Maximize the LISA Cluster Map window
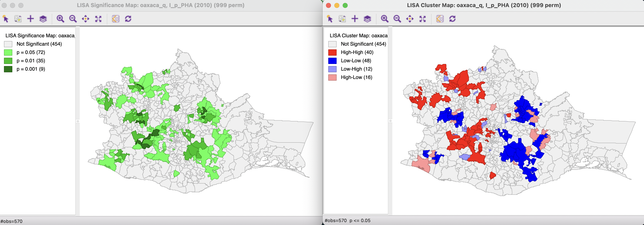This screenshot has width=644, height=225. point(345,5)
